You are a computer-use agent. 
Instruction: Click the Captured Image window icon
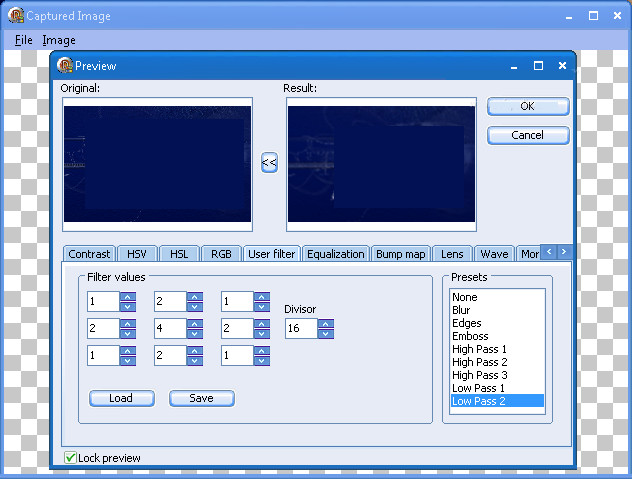16,15
